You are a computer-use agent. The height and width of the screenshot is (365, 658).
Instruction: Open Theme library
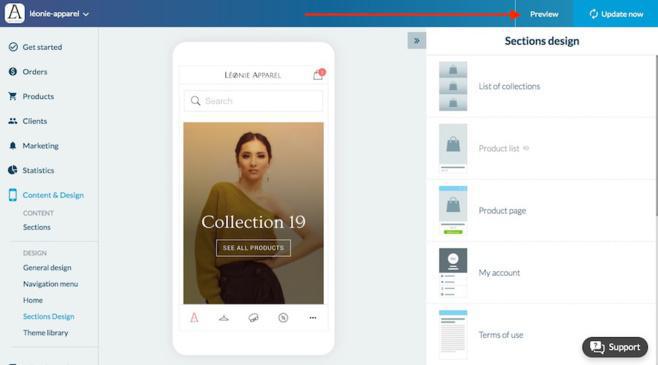click(45, 333)
